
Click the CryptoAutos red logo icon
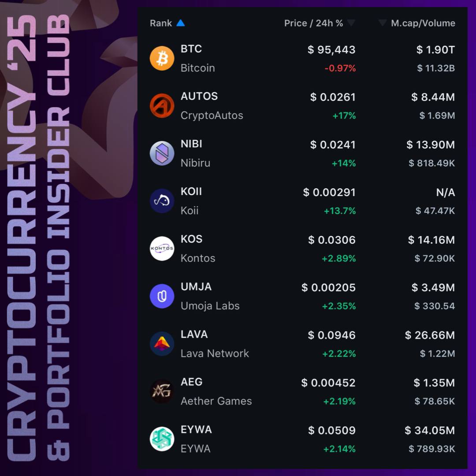(x=162, y=106)
